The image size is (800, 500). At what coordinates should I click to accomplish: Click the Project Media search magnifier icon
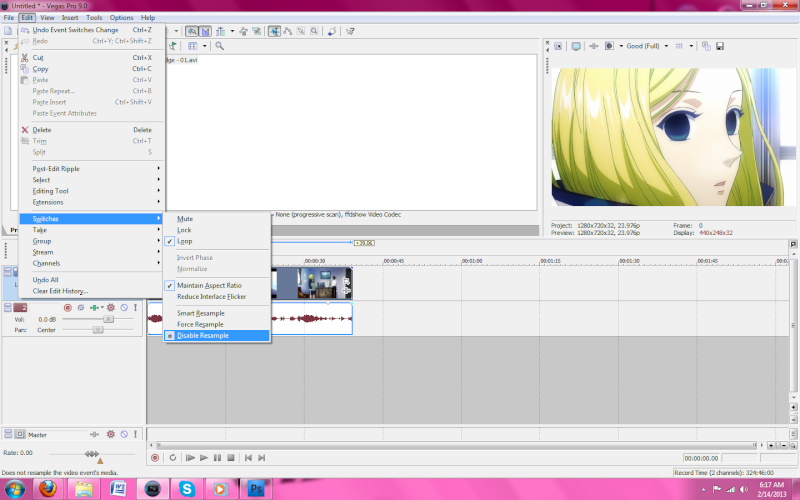[x=219, y=46]
